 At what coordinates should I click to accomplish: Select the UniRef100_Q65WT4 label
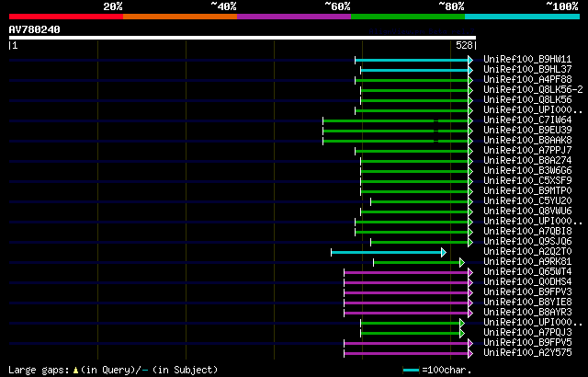pyautogui.click(x=527, y=272)
